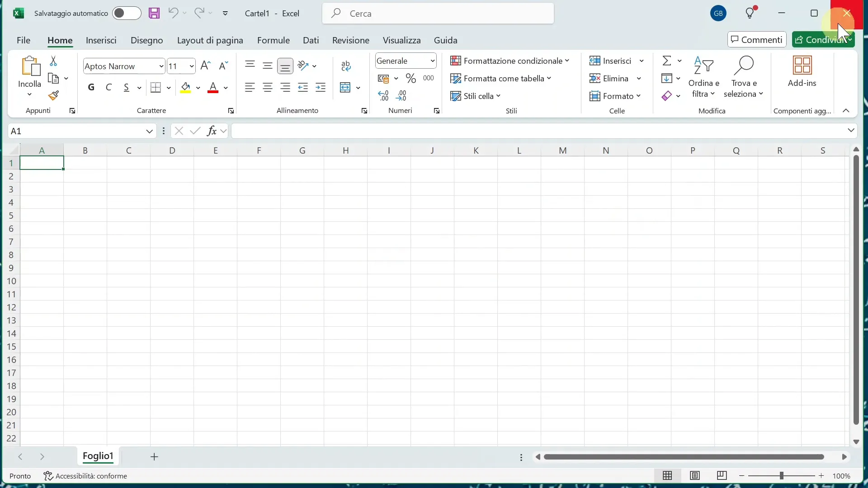Toggle align text right
This screenshot has width=868, height=488.
click(x=286, y=88)
